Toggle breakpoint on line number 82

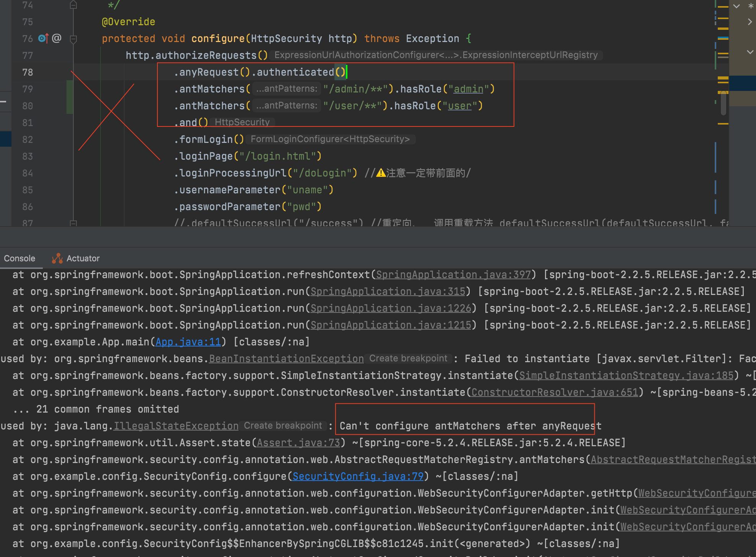28,139
